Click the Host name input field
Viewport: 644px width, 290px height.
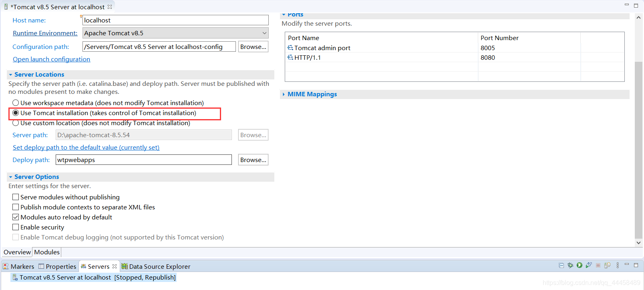[175, 20]
